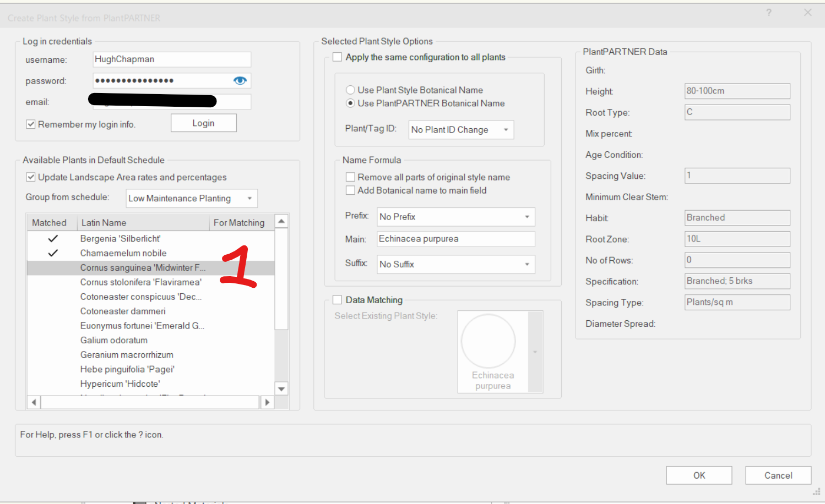Show password with the eye icon

[x=240, y=81]
